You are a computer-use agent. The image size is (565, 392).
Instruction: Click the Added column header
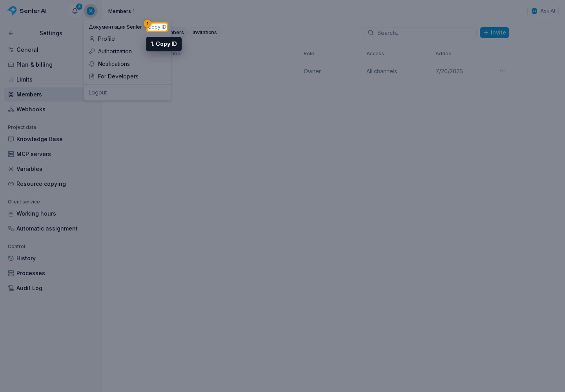(x=443, y=54)
